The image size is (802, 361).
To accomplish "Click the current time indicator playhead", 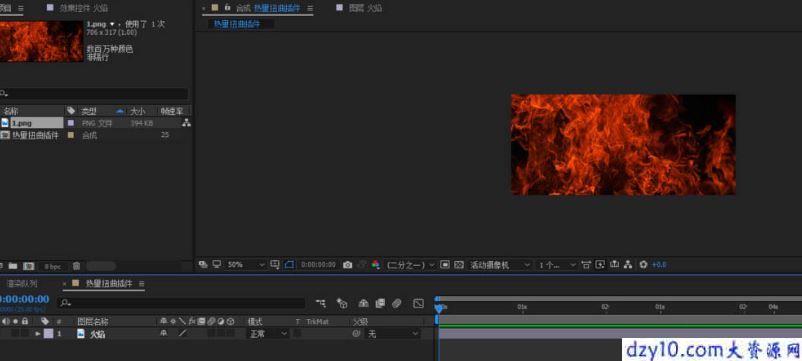I will (438, 308).
